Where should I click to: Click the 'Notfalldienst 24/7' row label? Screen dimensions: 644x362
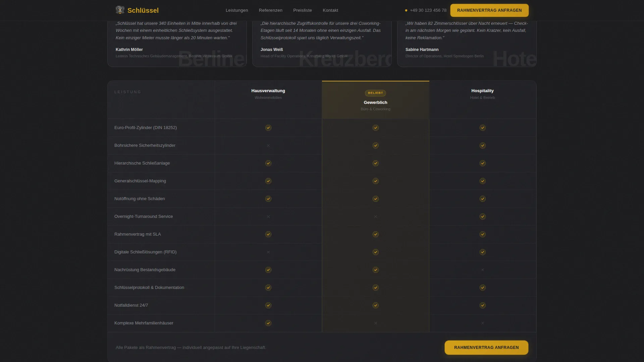pyautogui.click(x=131, y=305)
